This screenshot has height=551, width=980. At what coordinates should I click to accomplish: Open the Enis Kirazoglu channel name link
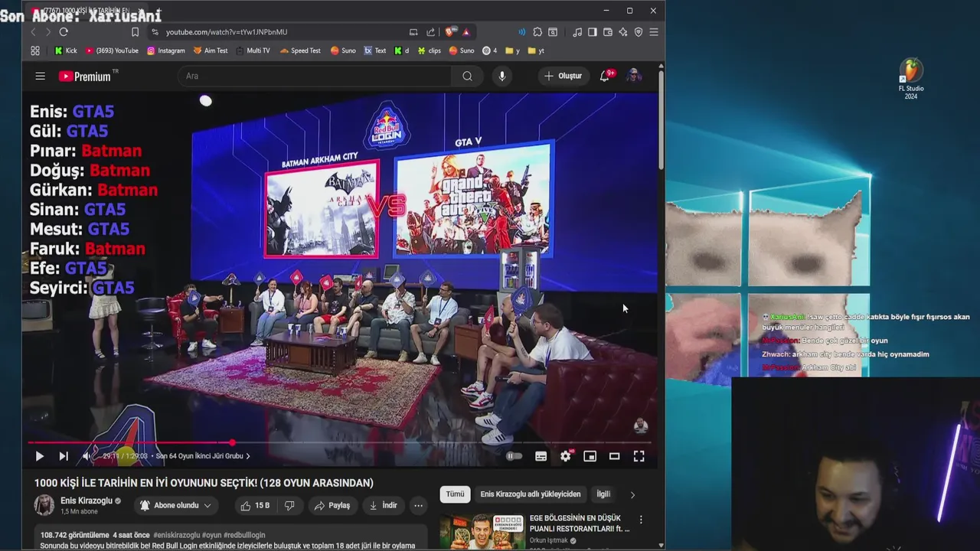(87, 500)
